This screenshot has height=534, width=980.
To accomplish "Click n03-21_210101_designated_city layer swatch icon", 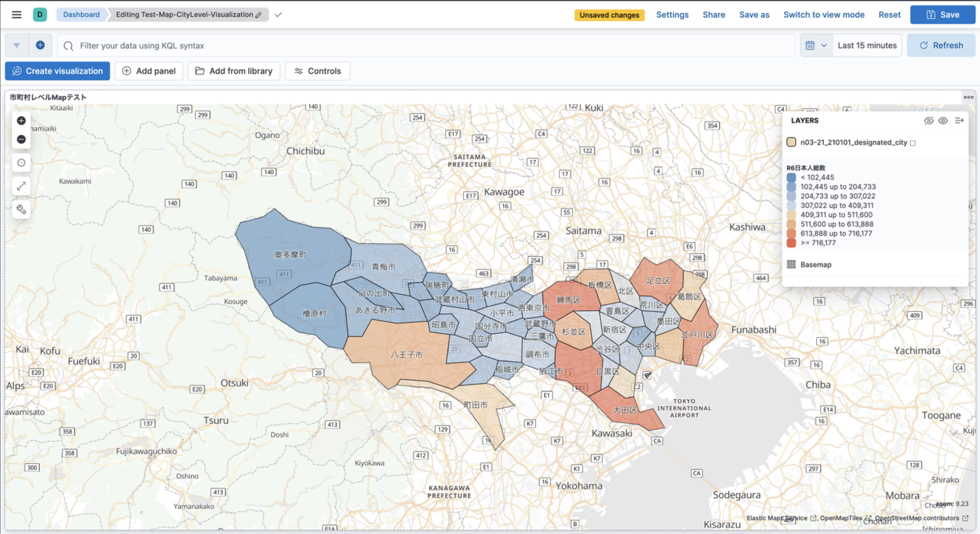I will [x=791, y=142].
